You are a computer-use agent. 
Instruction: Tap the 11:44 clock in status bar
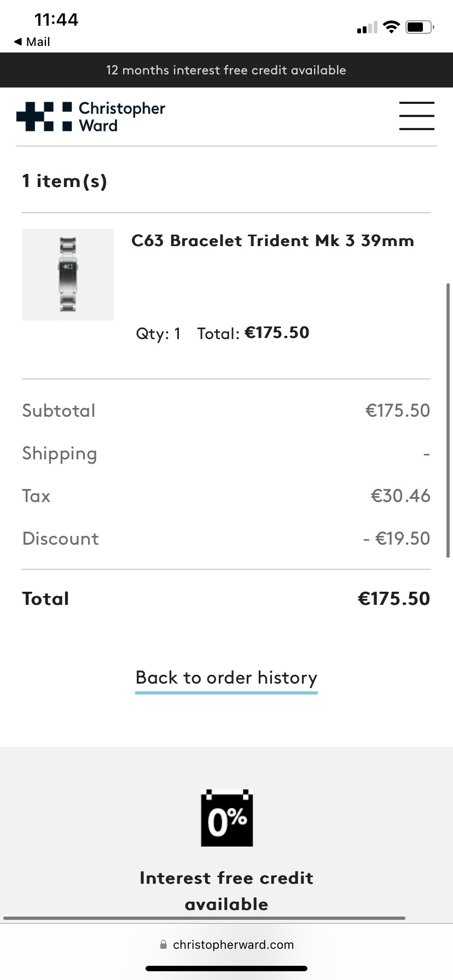coord(56,20)
